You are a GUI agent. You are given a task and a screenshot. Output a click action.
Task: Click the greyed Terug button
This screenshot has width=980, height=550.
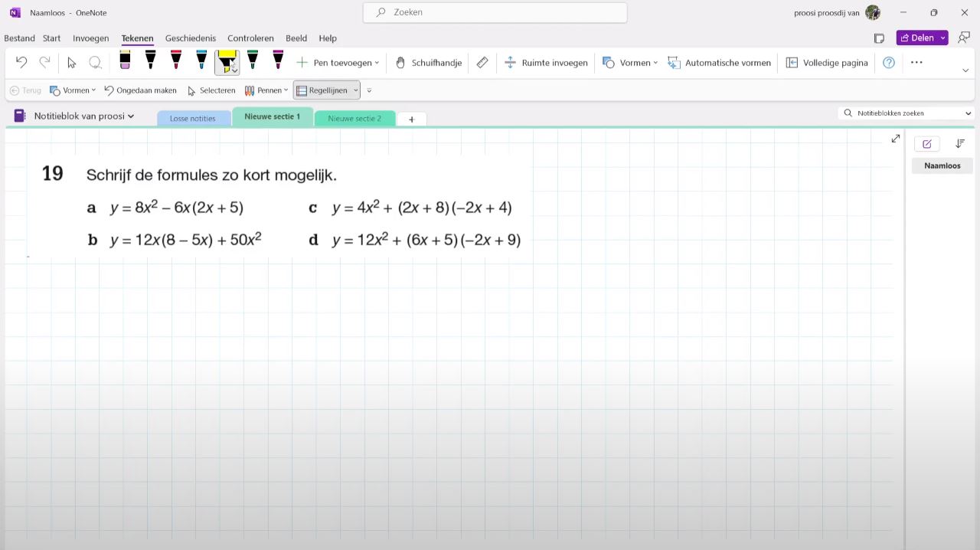click(x=25, y=90)
